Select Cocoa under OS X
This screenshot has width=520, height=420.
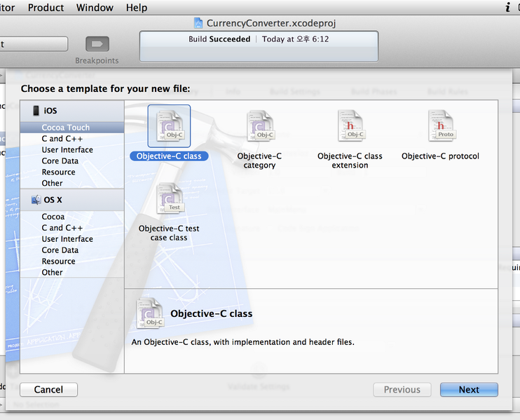click(x=53, y=217)
